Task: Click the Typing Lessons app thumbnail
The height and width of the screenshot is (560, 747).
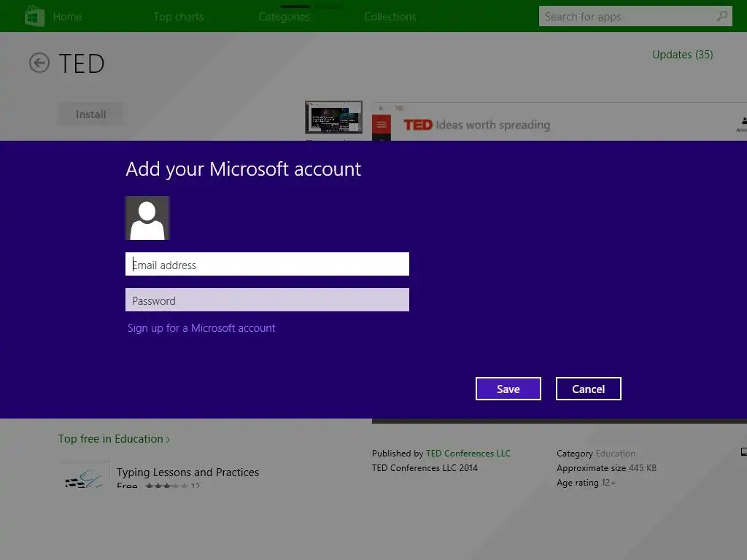Action: pyautogui.click(x=85, y=474)
